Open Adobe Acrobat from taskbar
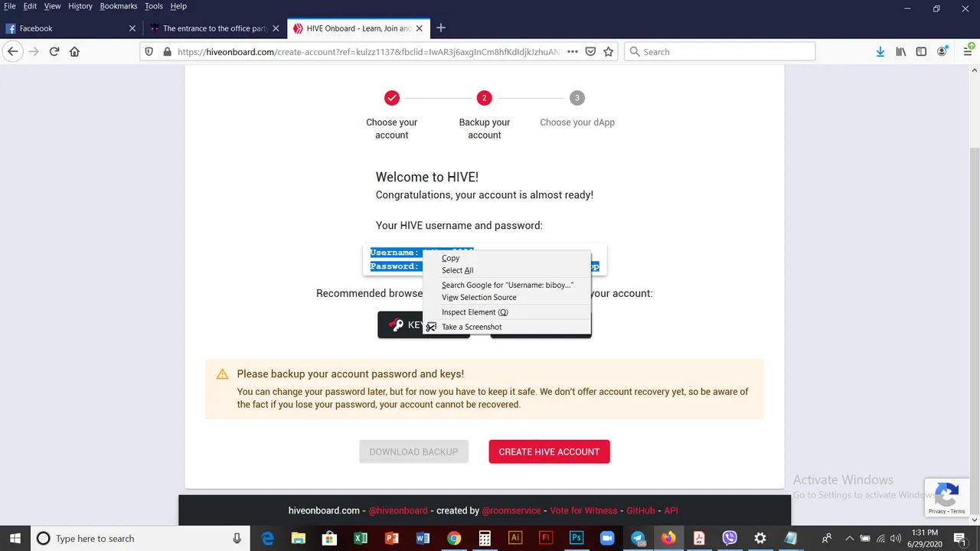980x551 pixels. pyautogui.click(x=699, y=538)
